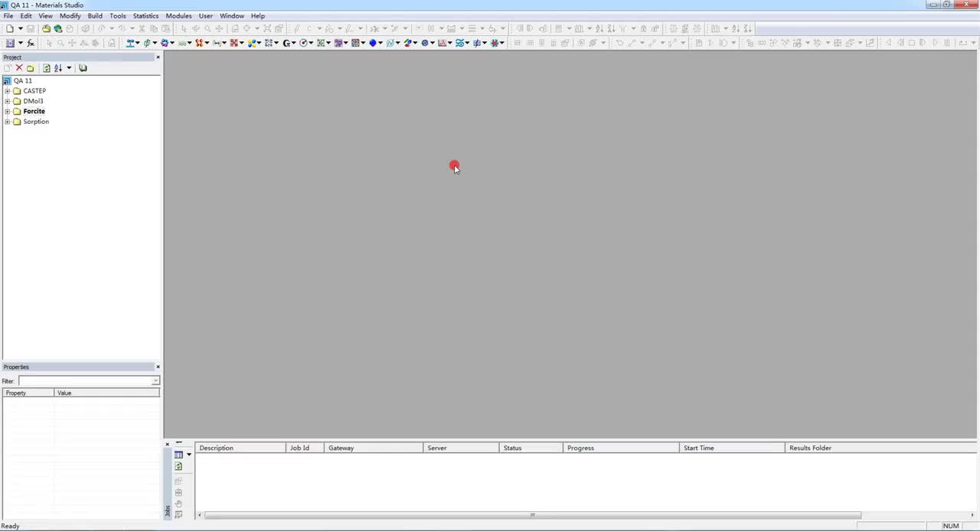The image size is (980, 531).
Task: Click the green refresh icon in Jobs panel
Action: tap(178, 466)
